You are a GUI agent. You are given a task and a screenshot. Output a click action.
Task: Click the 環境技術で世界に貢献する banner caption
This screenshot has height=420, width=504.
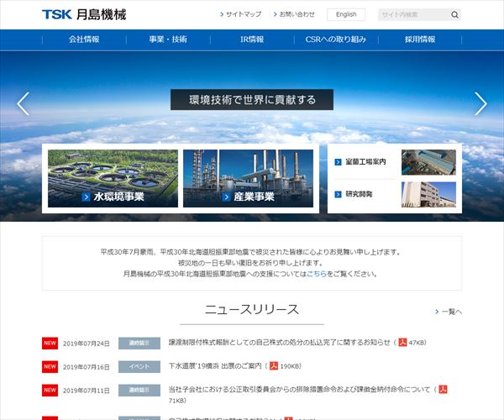(252, 100)
